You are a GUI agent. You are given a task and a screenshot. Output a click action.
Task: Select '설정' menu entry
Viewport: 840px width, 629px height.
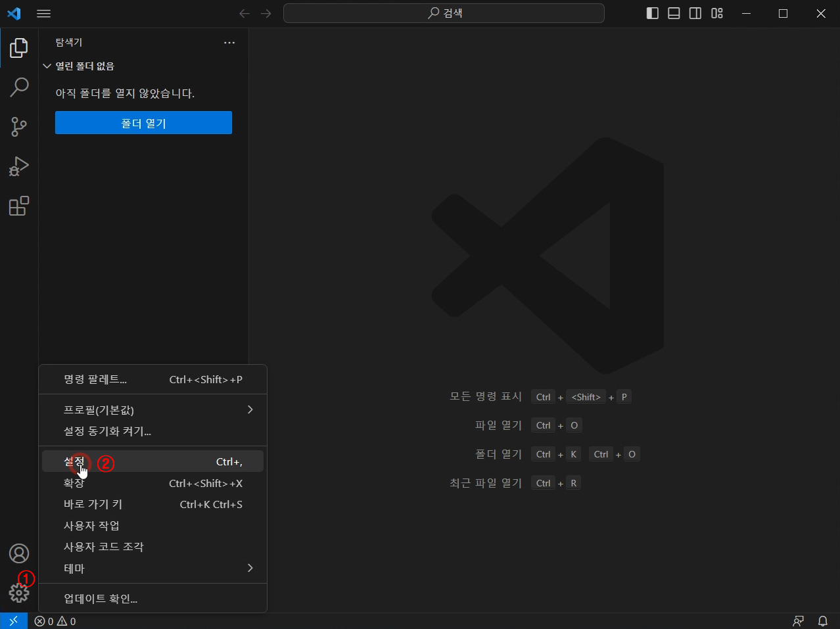(x=152, y=461)
